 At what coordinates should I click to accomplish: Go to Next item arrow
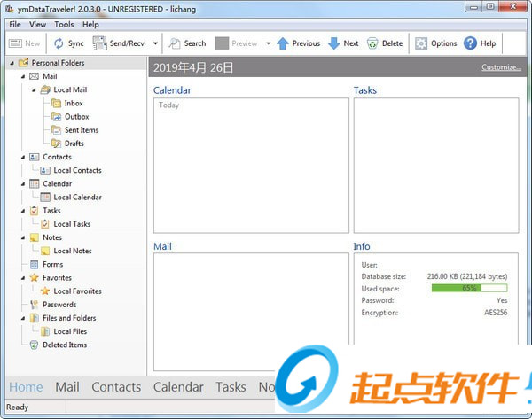(x=334, y=43)
